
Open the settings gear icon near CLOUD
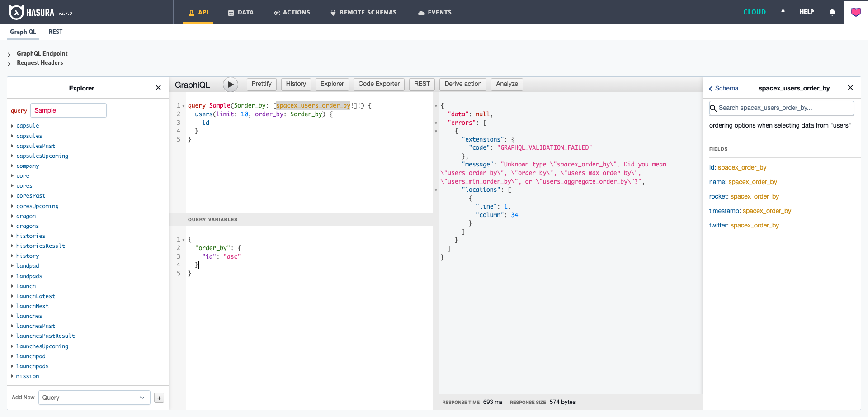click(783, 11)
